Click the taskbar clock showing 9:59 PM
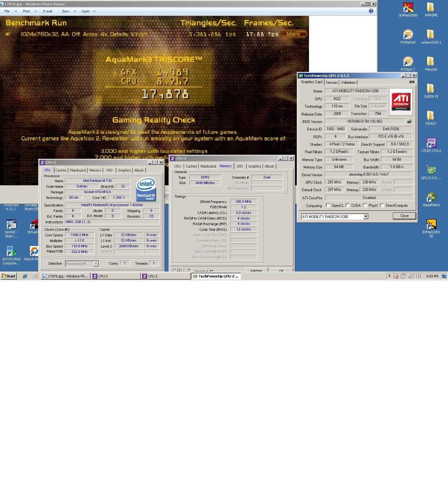 coord(432,276)
